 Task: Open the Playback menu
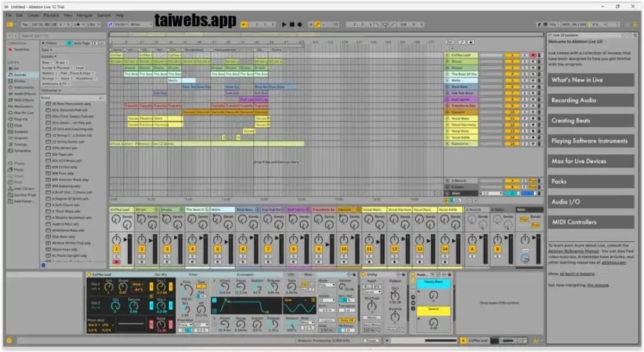click(x=52, y=15)
